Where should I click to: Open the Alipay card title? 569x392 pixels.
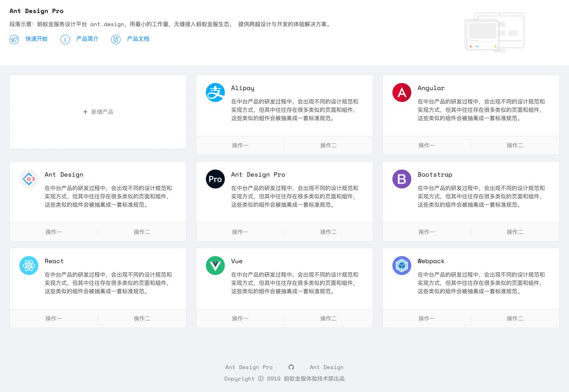[243, 88]
